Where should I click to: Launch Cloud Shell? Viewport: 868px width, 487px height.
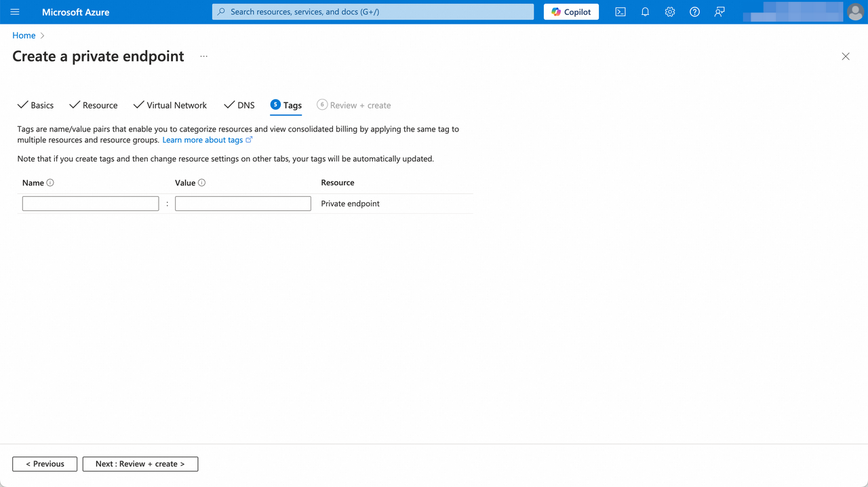(x=620, y=12)
